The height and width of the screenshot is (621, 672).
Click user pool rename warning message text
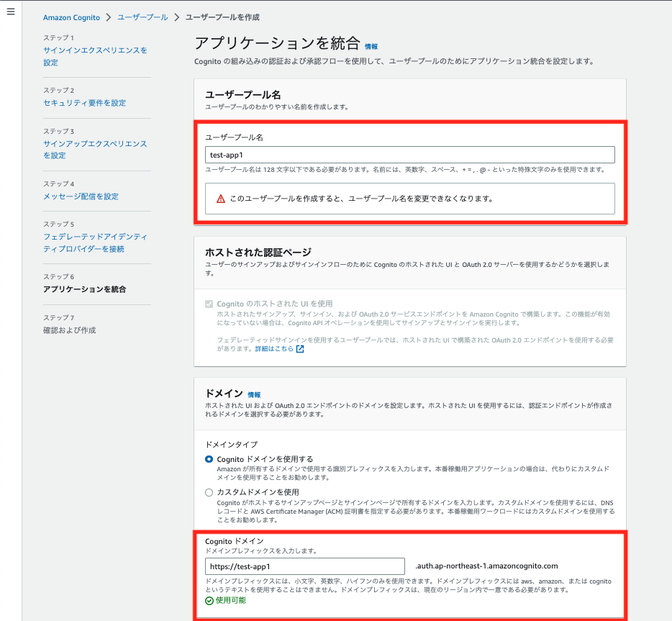[x=361, y=199]
